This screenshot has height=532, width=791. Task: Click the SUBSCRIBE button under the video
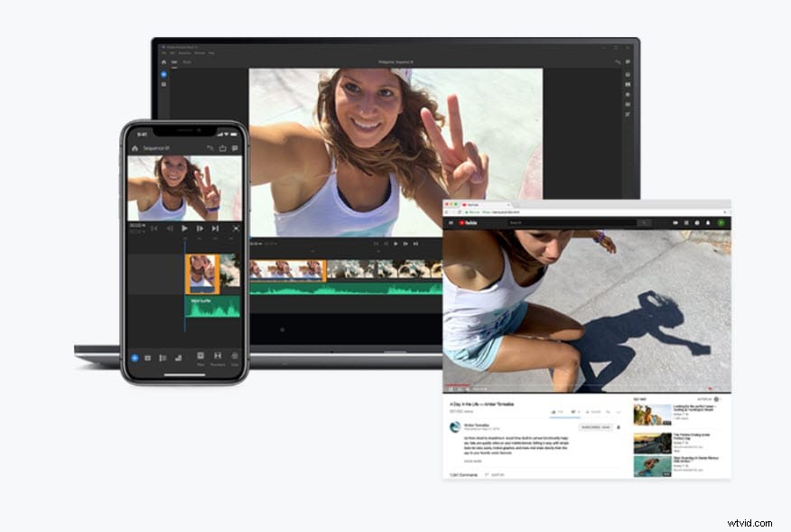(x=595, y=427)
